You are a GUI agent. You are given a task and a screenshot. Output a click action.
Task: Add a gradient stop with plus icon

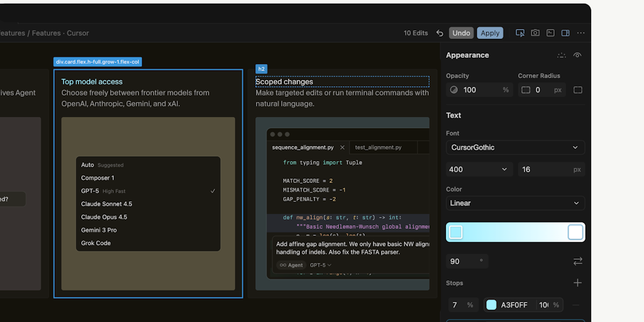tap(577, 283)
